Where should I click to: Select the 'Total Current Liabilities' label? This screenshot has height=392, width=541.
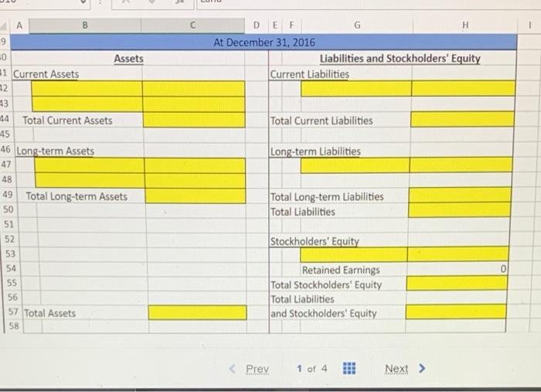[x=322, y=121]
